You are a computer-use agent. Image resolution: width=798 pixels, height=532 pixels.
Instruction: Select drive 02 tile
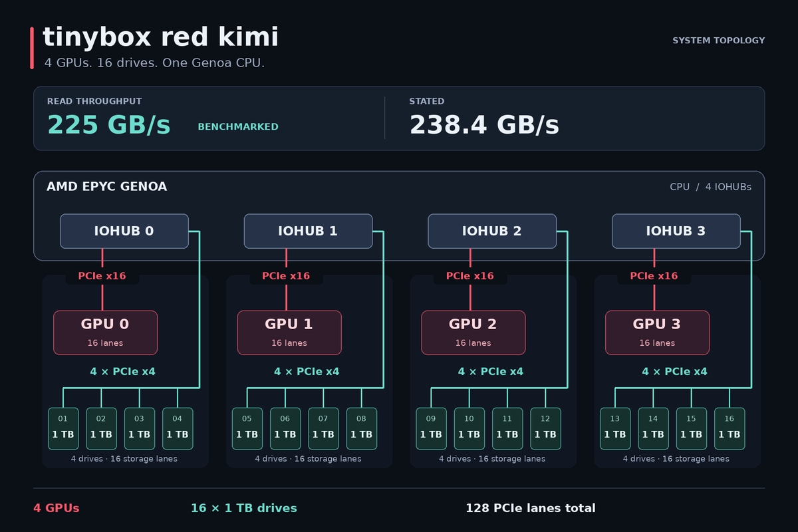[101, 428]
